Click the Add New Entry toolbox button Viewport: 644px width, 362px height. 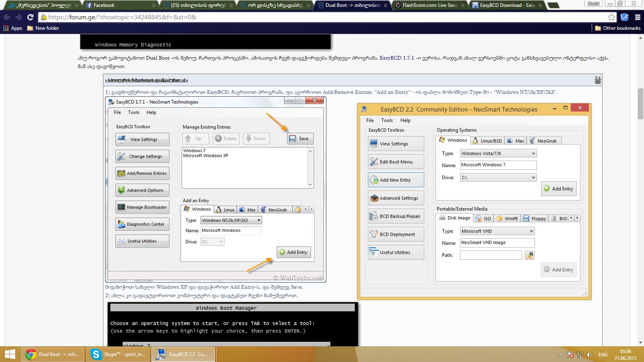[x=396, y=180]
